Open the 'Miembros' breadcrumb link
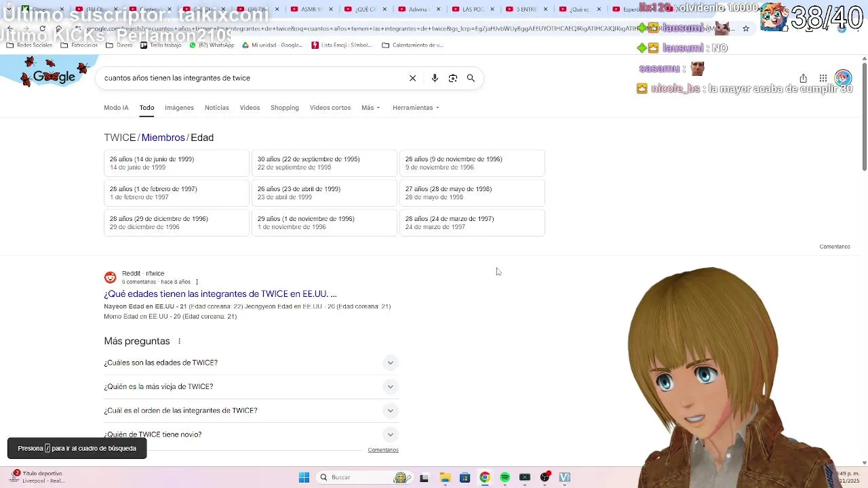 pos(163,138)
